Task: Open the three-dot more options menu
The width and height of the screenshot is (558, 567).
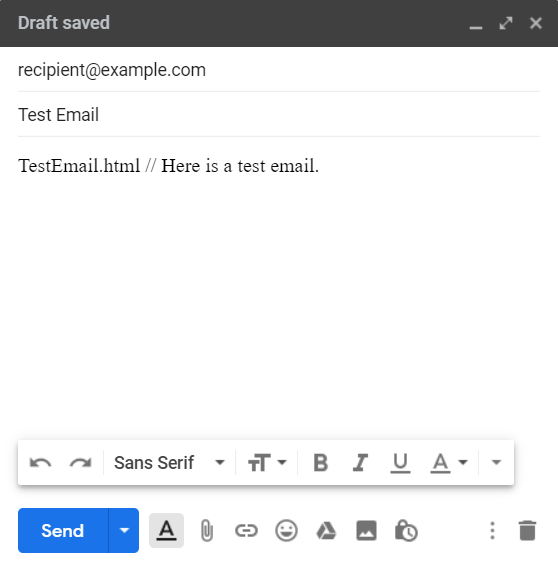Action: pyautogui.click(x=492, y=530)
